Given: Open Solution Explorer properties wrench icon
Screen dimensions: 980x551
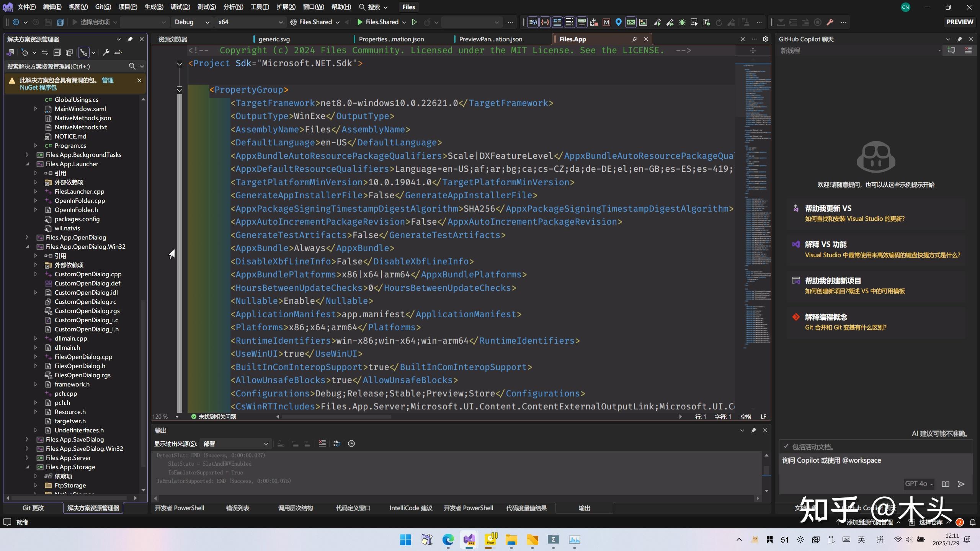Looking at the screenshot, I should tap(106, 52).
